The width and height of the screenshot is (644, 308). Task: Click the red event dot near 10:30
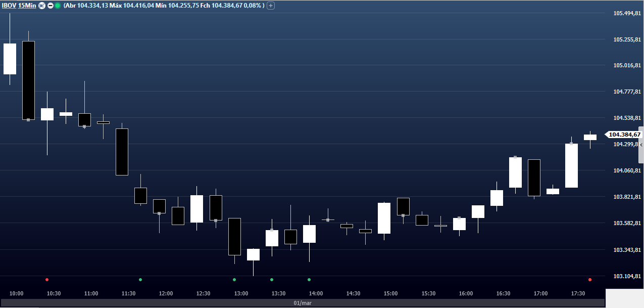click(47, 280)
